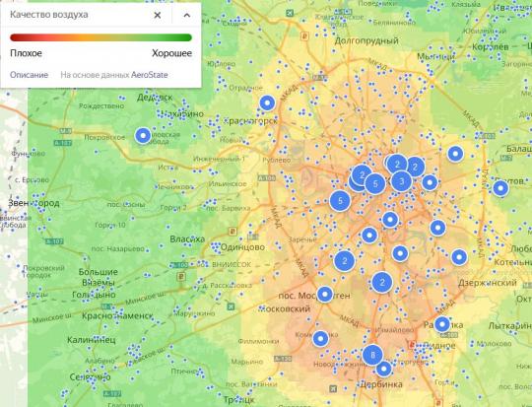Select the marker near Дербинка

[x=384, y=369]
